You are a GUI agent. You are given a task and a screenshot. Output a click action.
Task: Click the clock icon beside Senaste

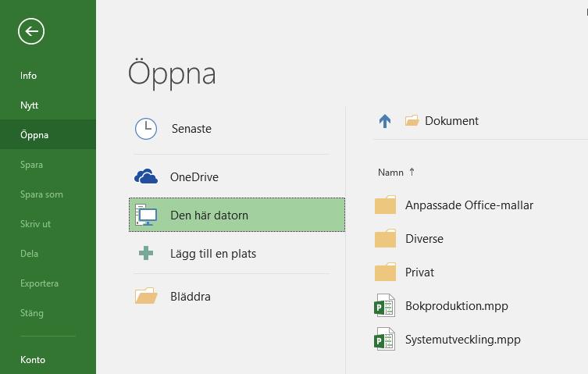pos(146,129)
